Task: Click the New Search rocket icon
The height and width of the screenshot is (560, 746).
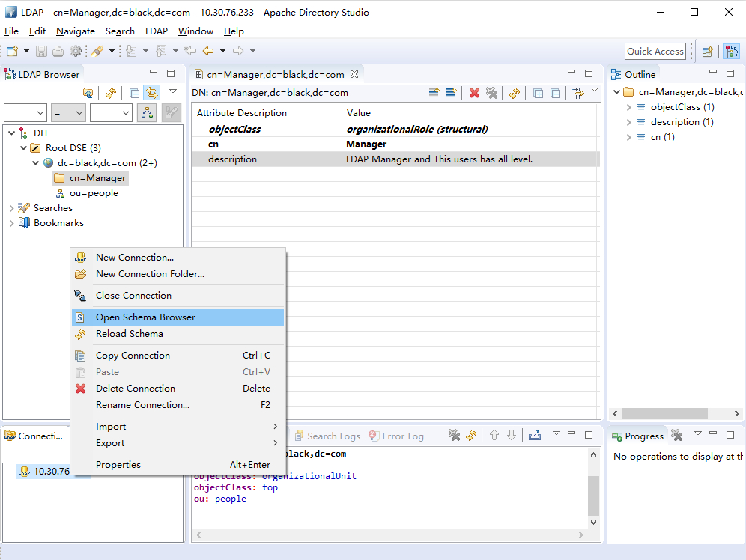Action: tap(98, 51)
